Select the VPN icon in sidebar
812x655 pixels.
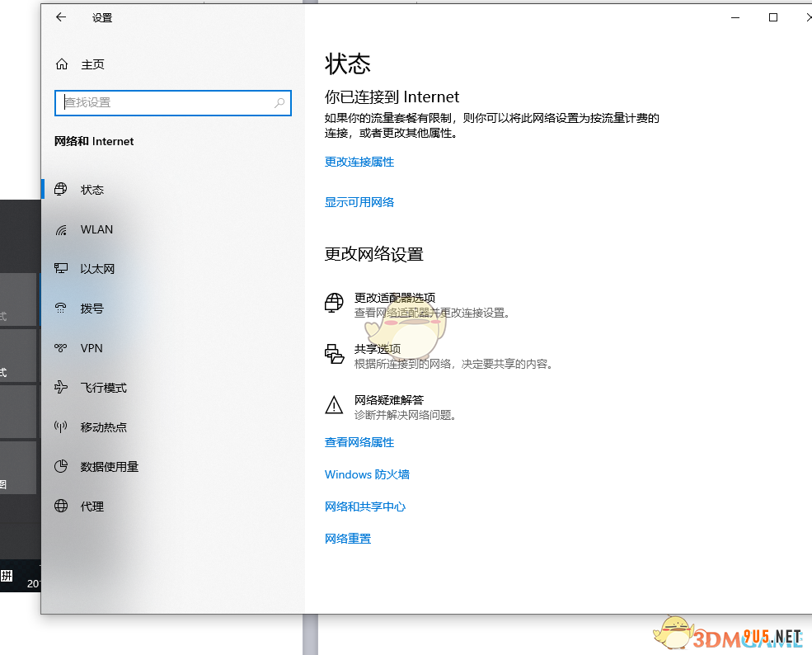click(61, 347)
